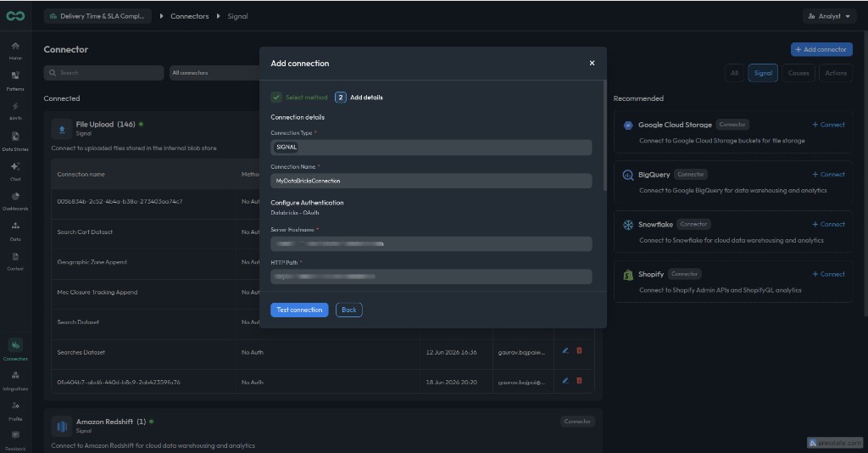
Task: Open Alerts in the sidebar
Action: 15,110
